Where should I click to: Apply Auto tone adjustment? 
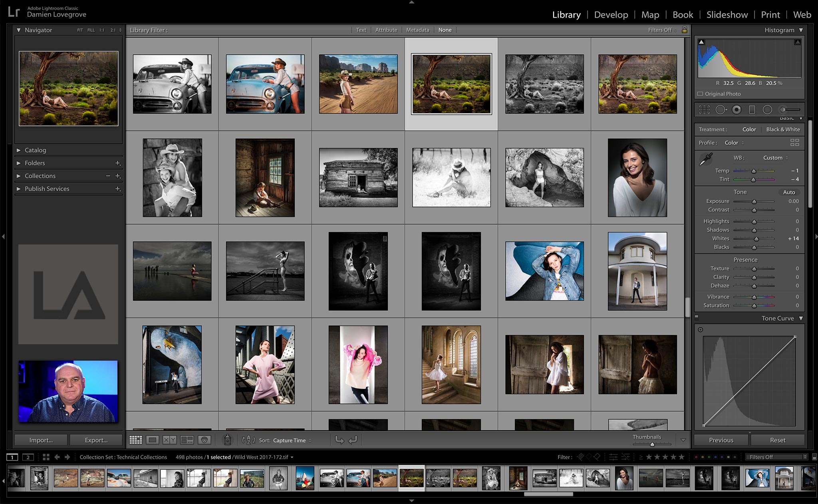(x=789, y=192)
